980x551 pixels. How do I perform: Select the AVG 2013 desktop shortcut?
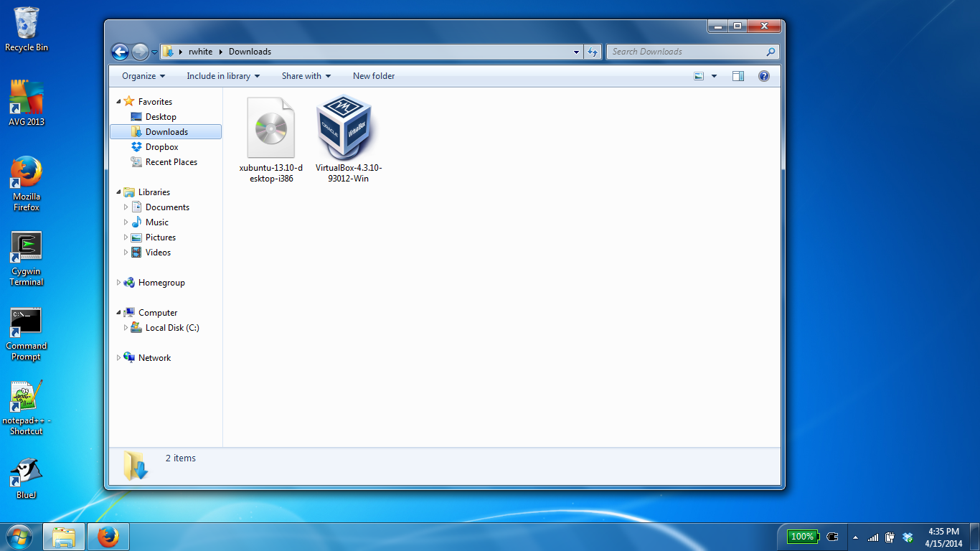click(27, 103)
